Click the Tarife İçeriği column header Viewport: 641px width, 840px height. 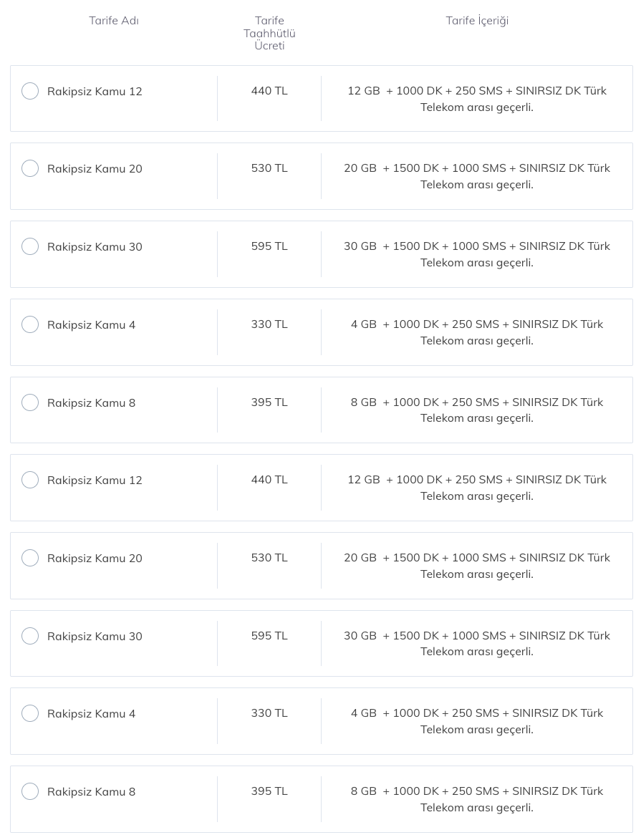tap(477, 21)
